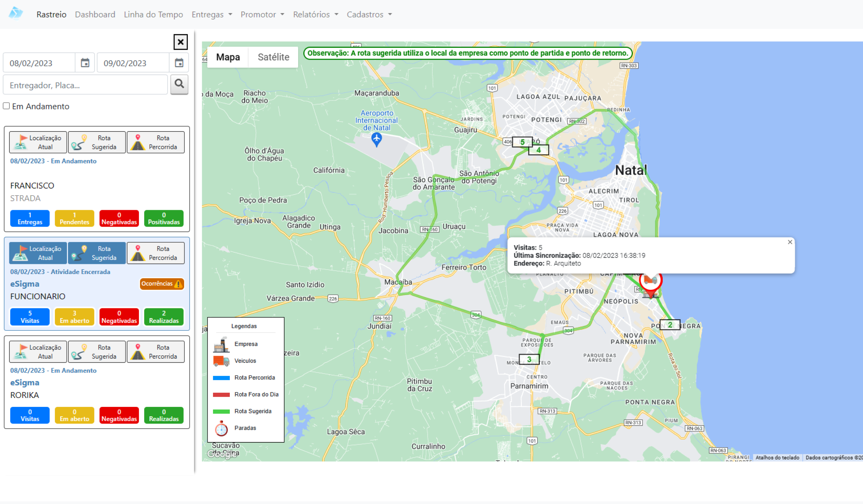This screenshot has height=504, width=863.
Task: Switch map to Satélite view
Action: 273,57
